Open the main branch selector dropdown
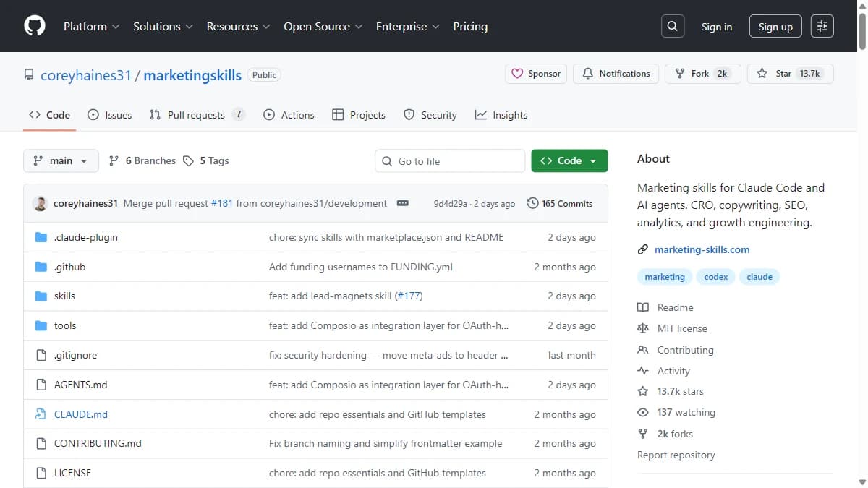 pos(61,160)
